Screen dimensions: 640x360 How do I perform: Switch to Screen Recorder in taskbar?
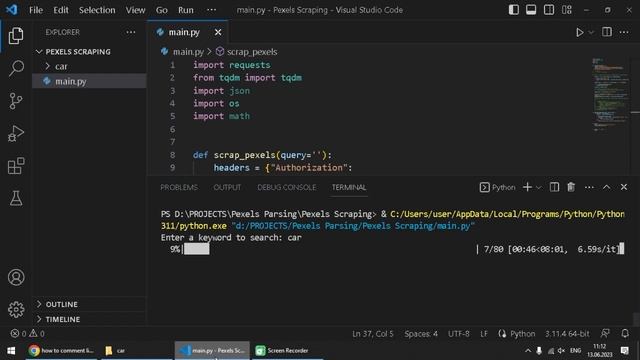(287, 351)
